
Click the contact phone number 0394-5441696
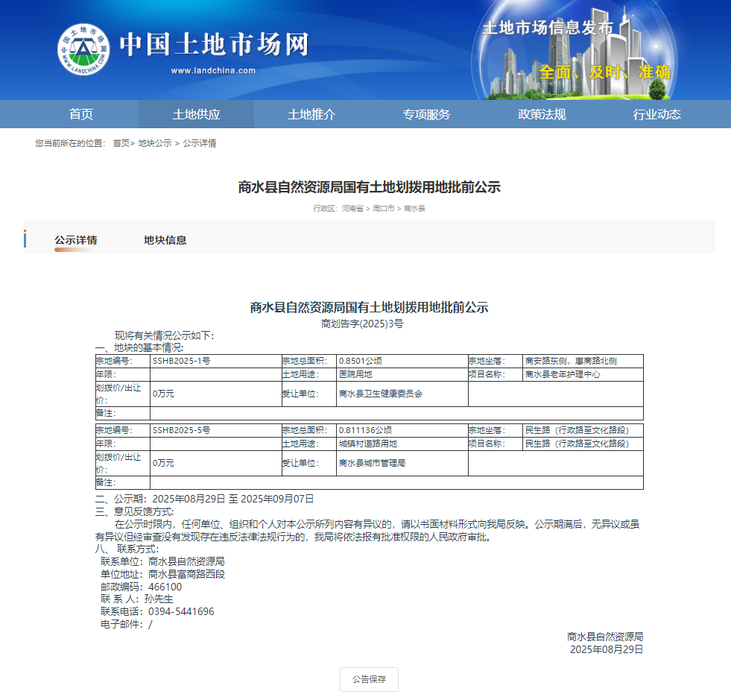click(181, 611)
